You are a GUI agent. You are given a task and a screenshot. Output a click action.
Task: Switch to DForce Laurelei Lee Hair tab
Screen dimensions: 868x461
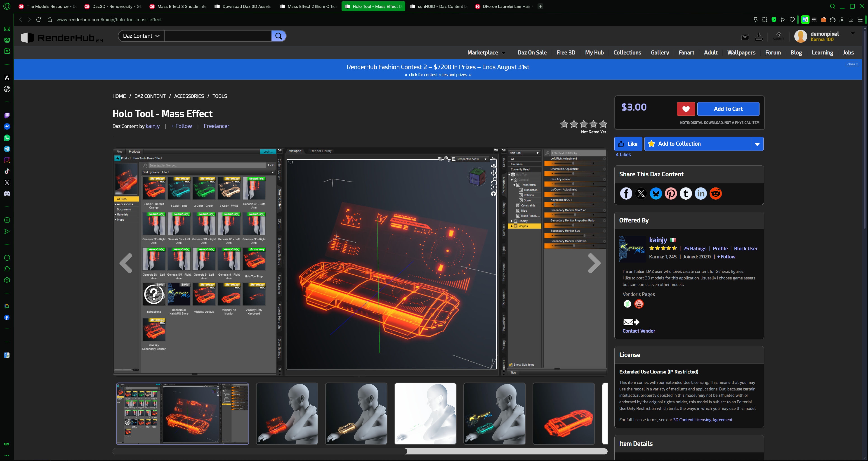(x=503, y=6)
